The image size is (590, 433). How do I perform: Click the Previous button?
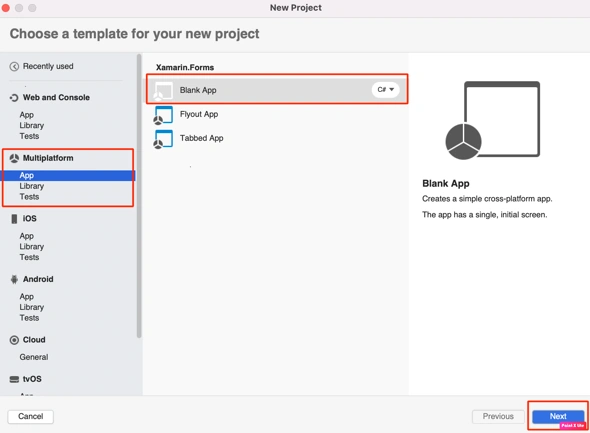tap(498, 416)
